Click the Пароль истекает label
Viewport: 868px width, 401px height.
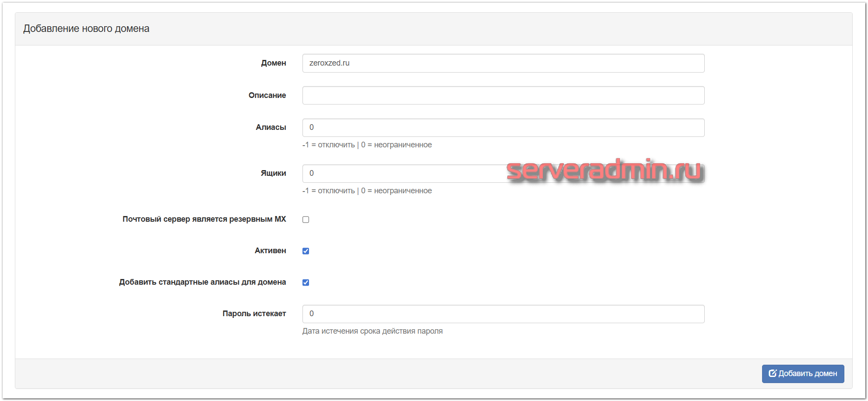[x=254, y=314]
